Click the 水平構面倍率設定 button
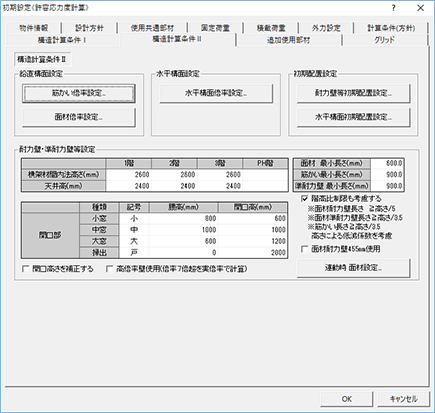Image resolution: width=435 pixels, height=413 pixels. [216, 93]
